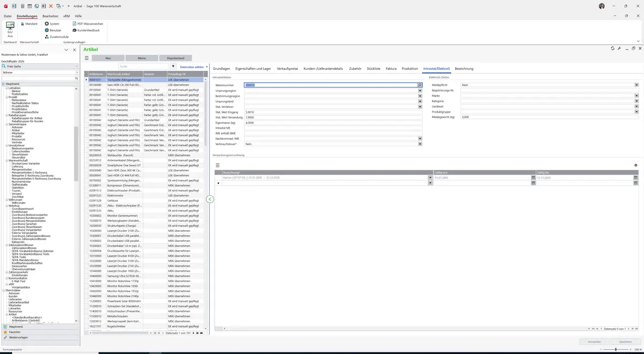Screen dimensions: 644x354
Task: Click the magnifier icon in the navigation search box
Action: 77,78
